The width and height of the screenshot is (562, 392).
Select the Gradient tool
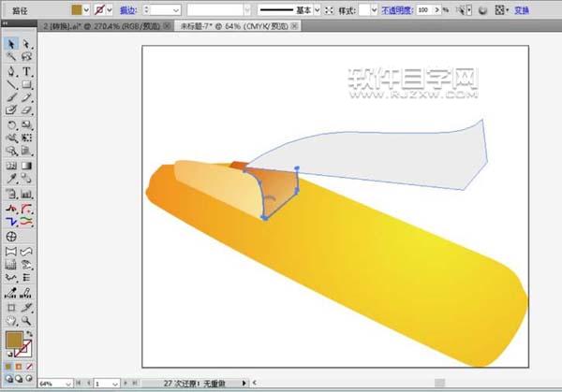click(28, 164)
